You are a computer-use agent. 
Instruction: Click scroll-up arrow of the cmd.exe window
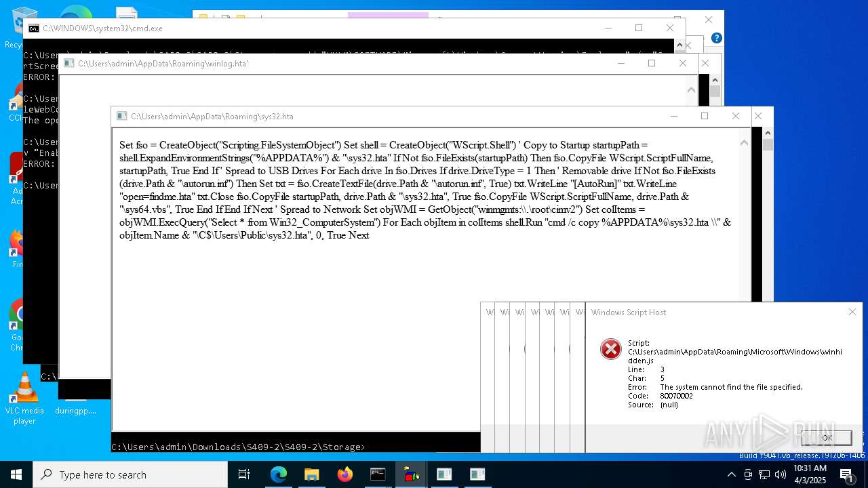coord(679,45)
